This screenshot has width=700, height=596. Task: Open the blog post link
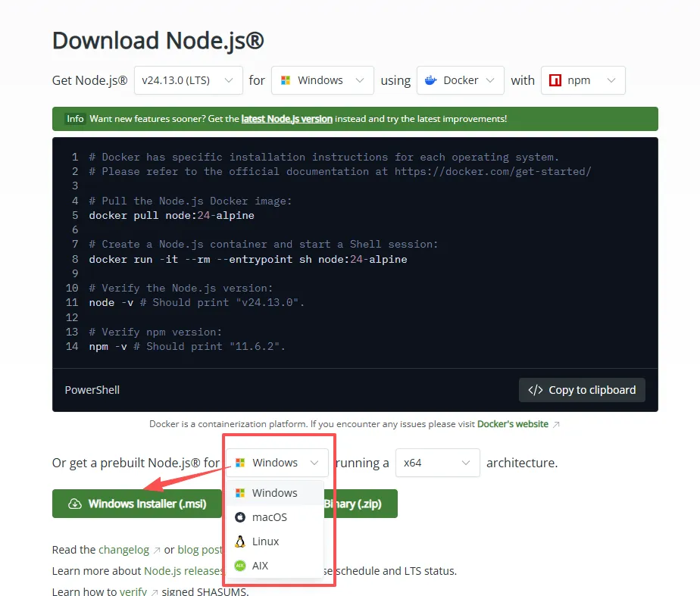tap(199, 550)
